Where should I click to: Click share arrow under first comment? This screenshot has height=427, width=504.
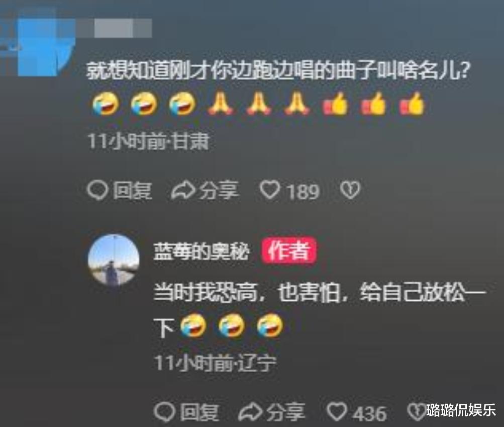click(x=183, y=190)
